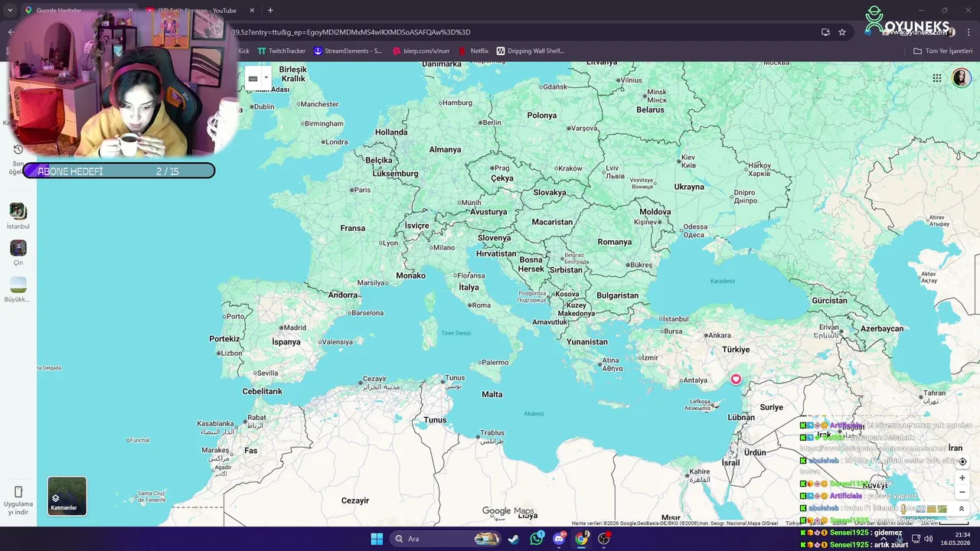Open the Katmanlar layers thumbnail
This screenshot has height=551, width=980.
67,496
